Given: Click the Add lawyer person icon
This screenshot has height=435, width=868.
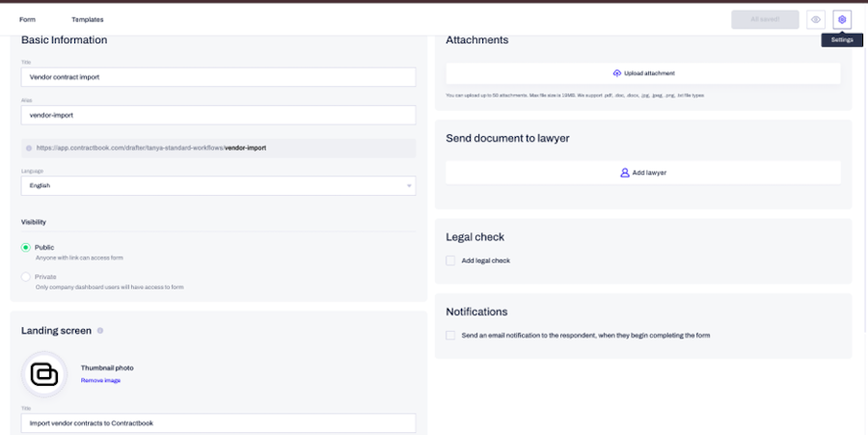Looking at the screenshot, I should (x=625, y=173).
